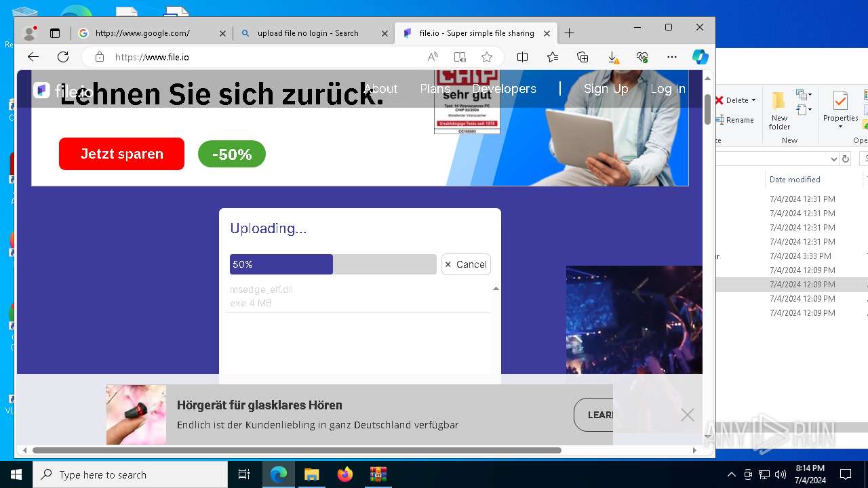Close the Google tab
The image size is (868, 488).
coord(222,33)
